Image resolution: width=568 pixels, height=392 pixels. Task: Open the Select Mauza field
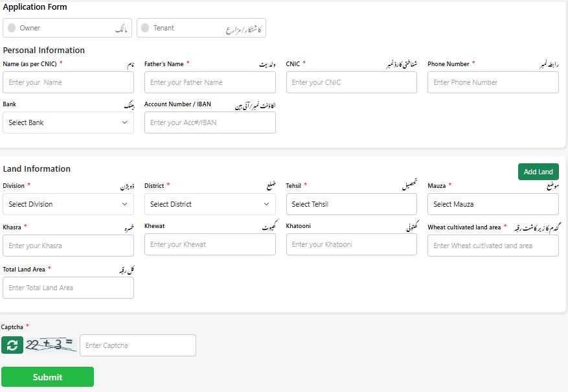pos(493,204)
